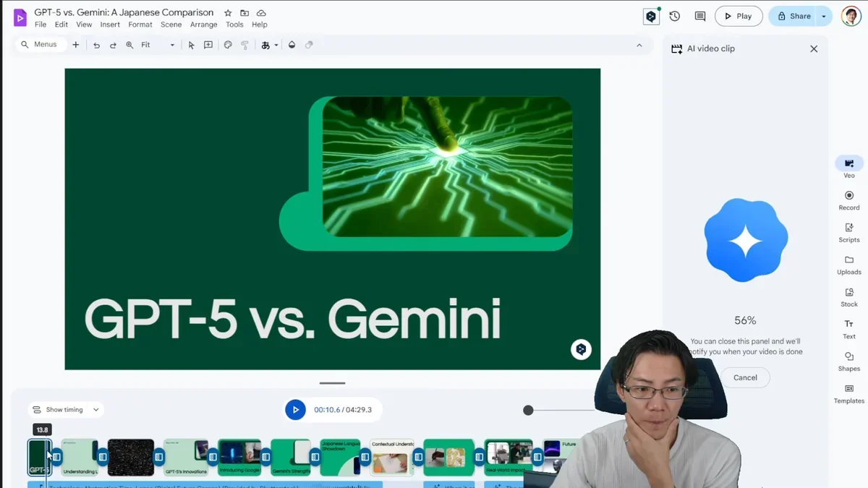Image resolution: width=868 pixels, height=488 pixels.
Task: Click the greyed-out effects icon in toolbar
Action: click(x=309, y=45)
